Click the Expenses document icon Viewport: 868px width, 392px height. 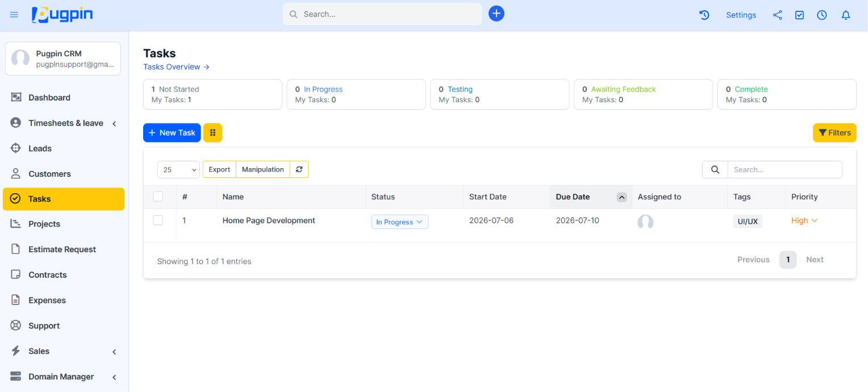[x=16, y=300]
